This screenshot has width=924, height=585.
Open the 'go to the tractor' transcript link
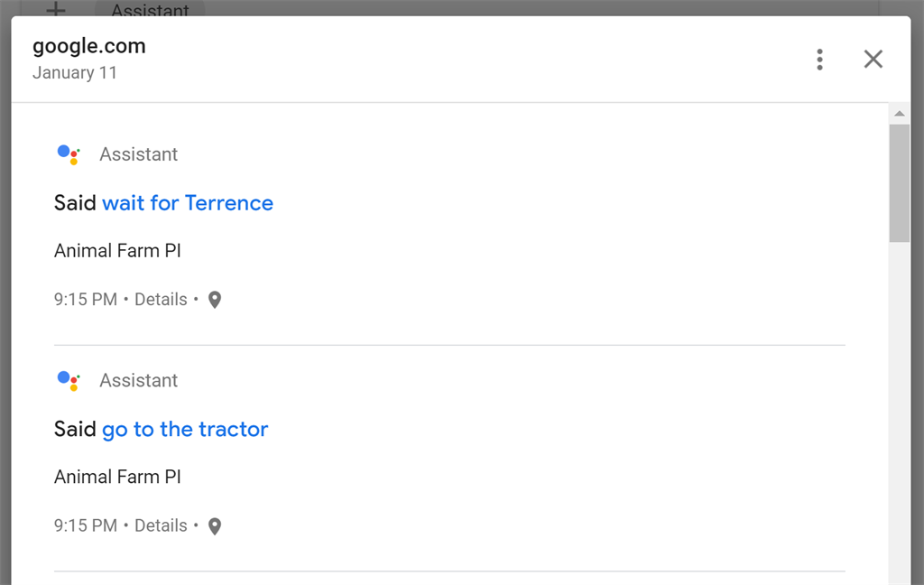(185, 429)
